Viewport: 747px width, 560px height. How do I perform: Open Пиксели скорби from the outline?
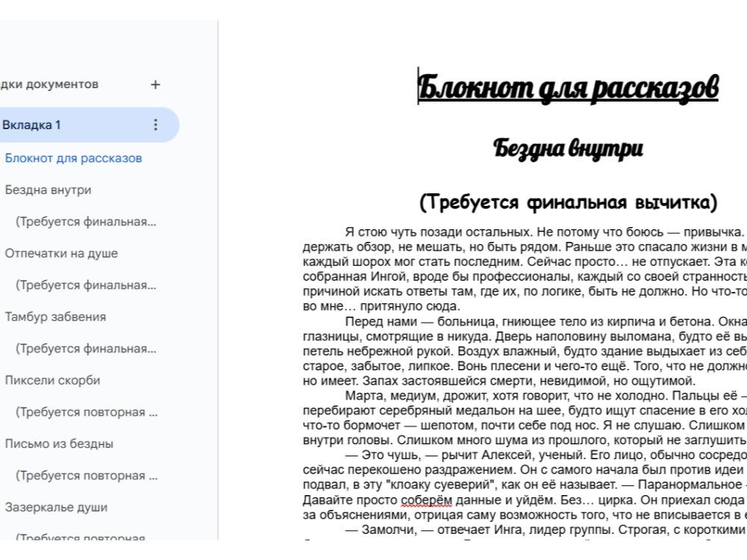pyautogui.click(x=52, y=380)
